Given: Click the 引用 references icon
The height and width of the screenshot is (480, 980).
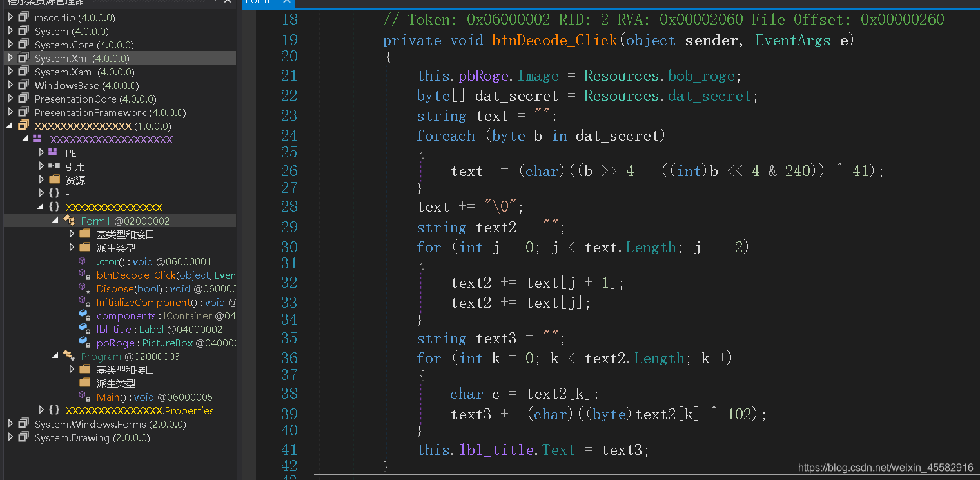Looking at the screenshot, I should click(55, 166).
